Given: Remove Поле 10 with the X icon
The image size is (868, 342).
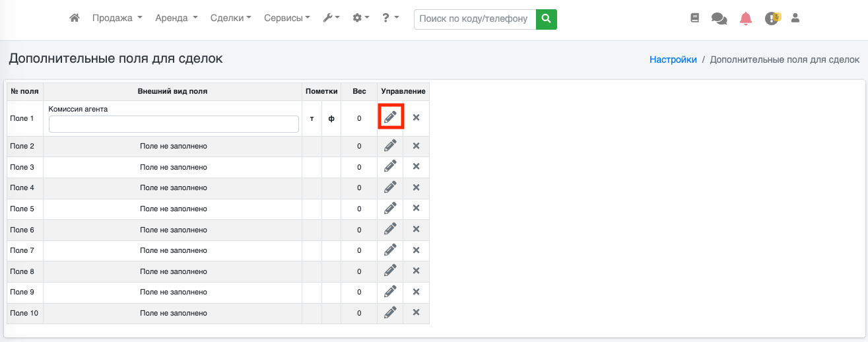Looking at the screenshot, I should coord(416,312).
